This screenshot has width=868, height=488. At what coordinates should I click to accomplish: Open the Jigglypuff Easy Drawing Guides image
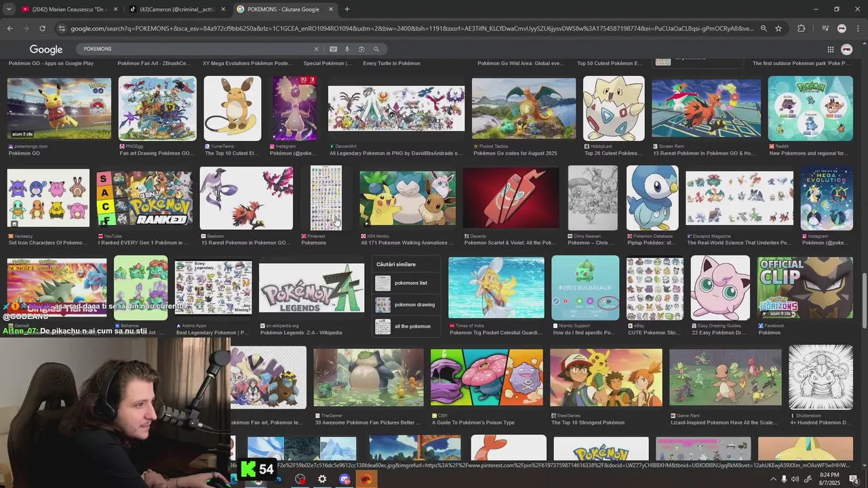[720, 287]
